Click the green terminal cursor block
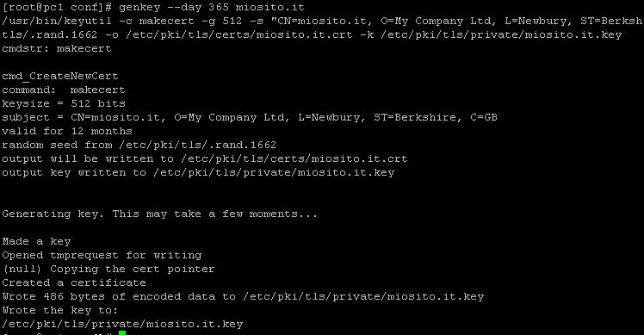Screen dimensions: 644x335 (x=122, y=332)
